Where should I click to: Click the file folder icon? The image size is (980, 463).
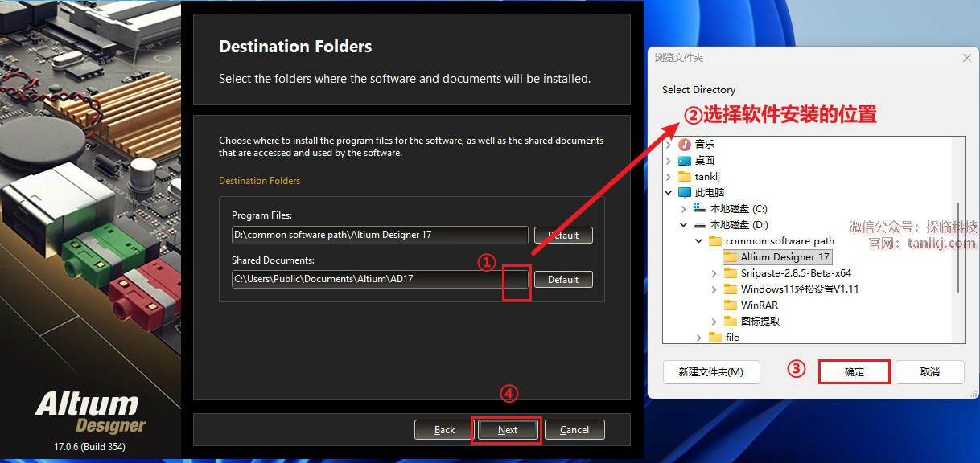click(x=715, y=338)
